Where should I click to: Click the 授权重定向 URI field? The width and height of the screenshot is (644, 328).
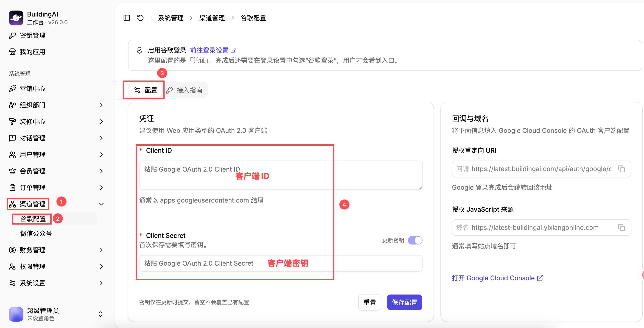pos(541,169)
